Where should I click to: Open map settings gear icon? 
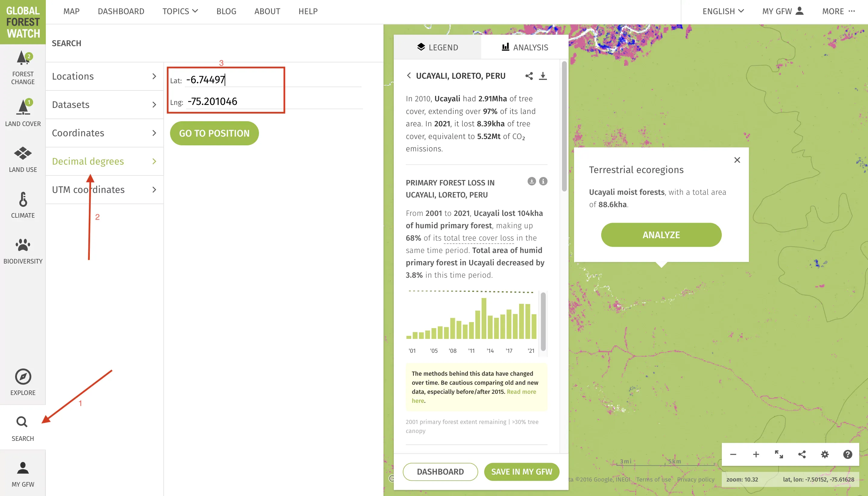click(x=824, y=454)
